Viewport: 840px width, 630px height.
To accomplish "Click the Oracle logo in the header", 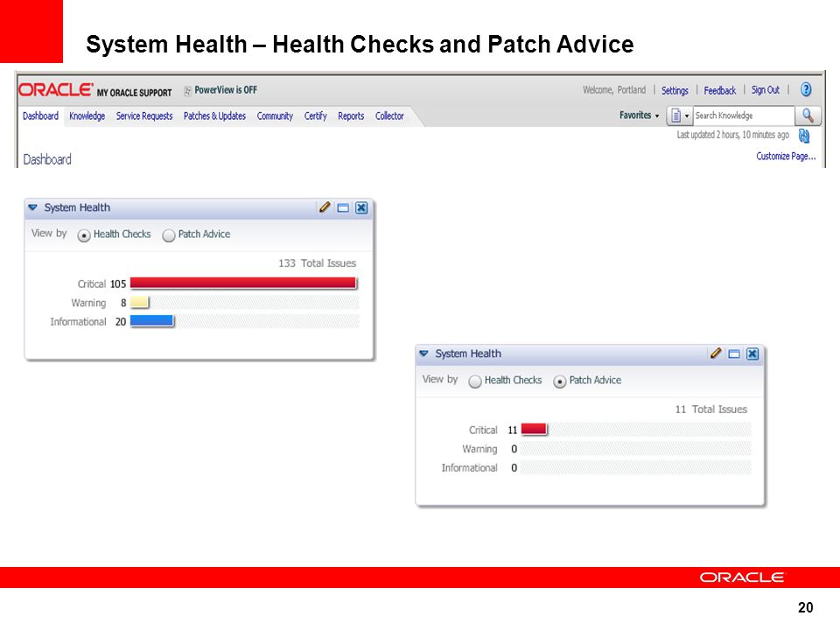I will tap(56, 89).
